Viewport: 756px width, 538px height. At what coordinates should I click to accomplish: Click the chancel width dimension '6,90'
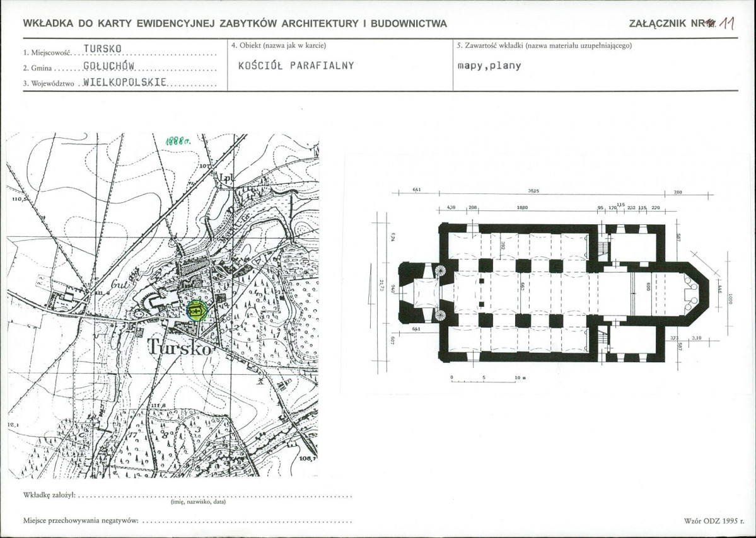(x=648, y=287)
